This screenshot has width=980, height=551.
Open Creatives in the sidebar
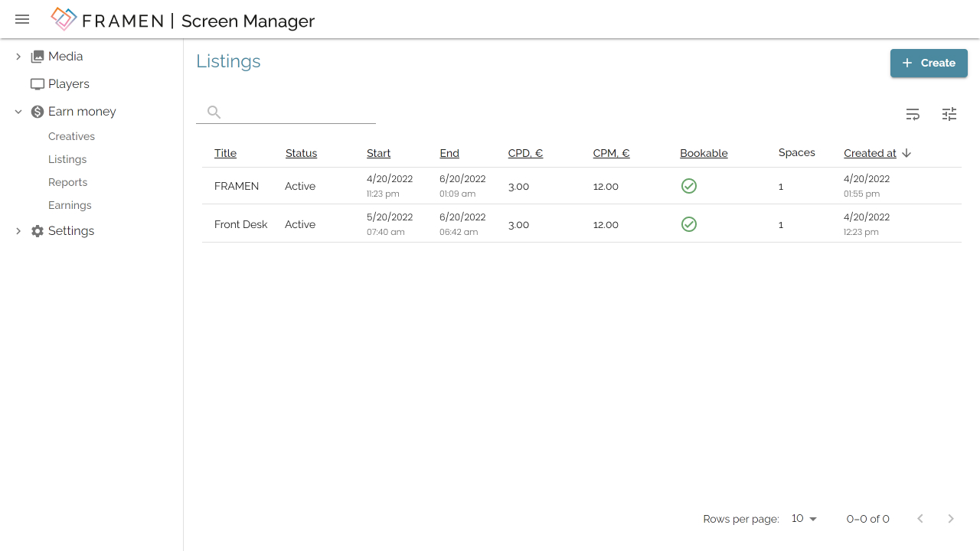71,136
